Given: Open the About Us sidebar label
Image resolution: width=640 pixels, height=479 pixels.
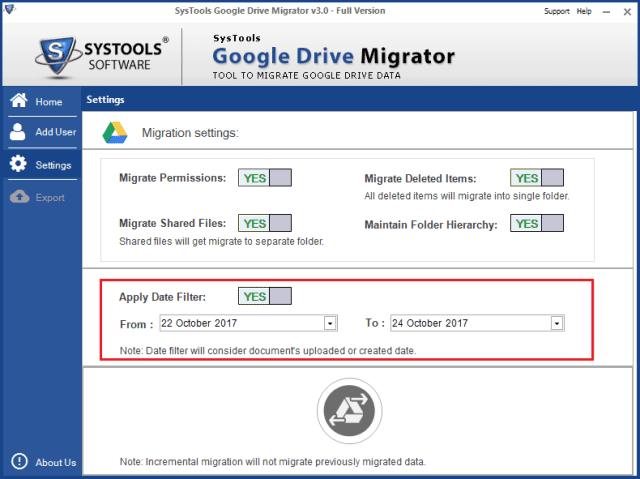Looking at the screenshot, I should [x=56, y=463].
